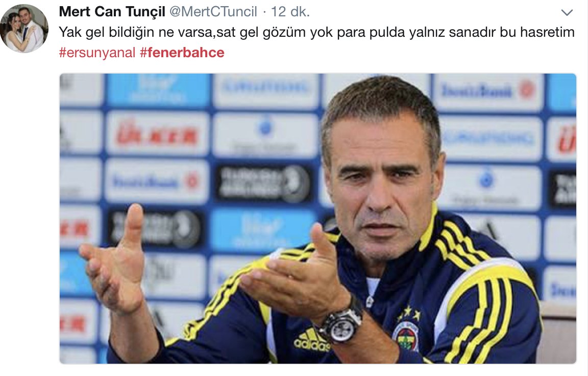Click the yellow collar of the jacket
The height and width of the screenshot is (376, 588).
[428, 229]
